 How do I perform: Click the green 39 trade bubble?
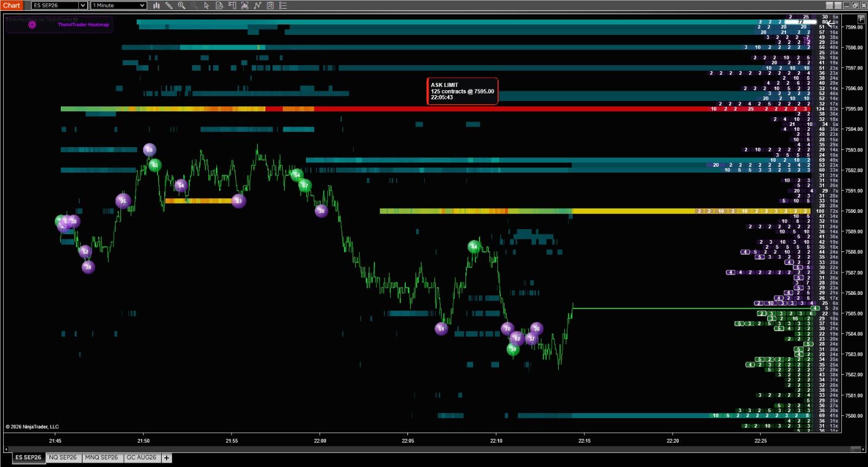[x=513, y=349]
